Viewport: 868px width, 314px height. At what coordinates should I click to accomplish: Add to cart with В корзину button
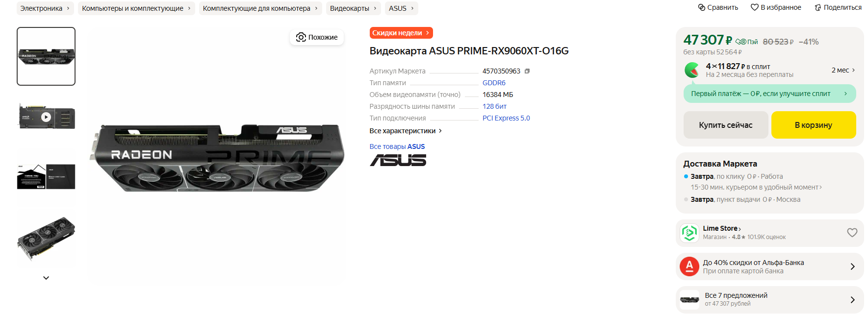(814, 125)
